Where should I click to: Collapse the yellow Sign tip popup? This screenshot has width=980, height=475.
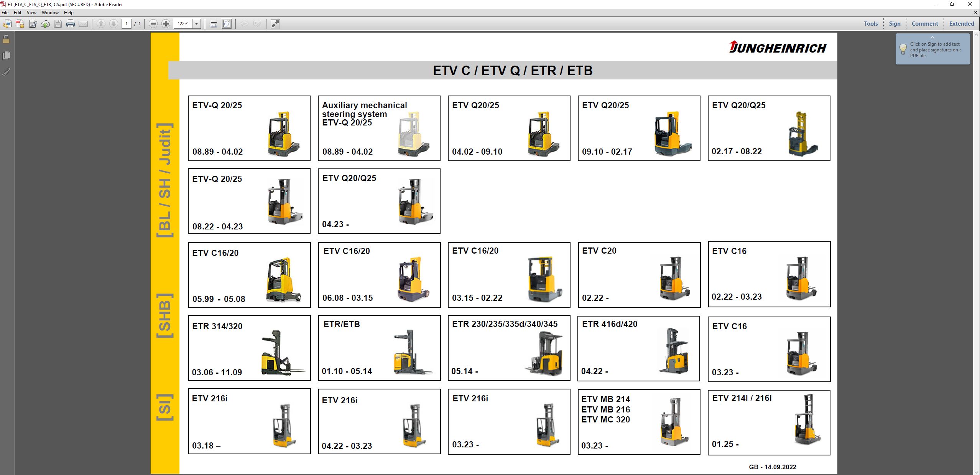[x=933, y=37]
